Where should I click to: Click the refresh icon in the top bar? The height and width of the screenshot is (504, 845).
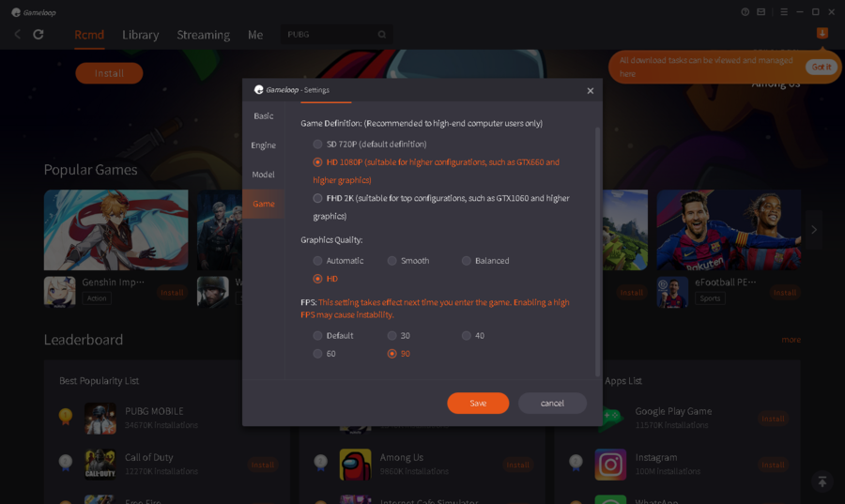point(38,35)
